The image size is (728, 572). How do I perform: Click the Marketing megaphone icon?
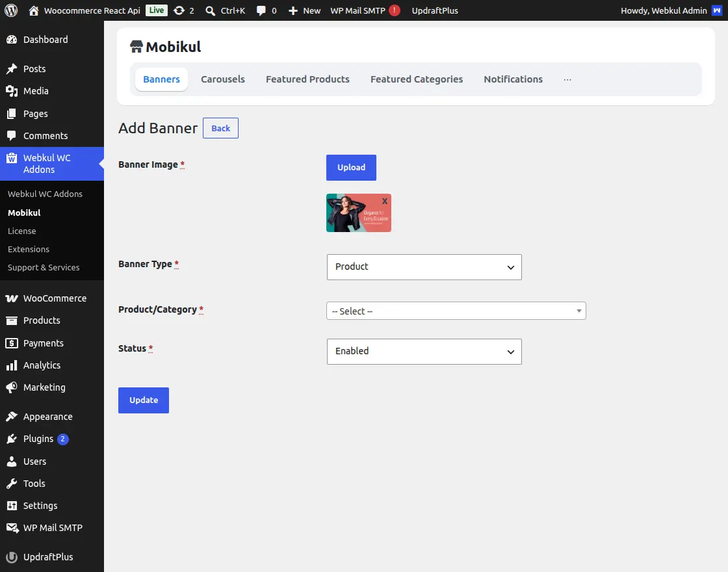coord(12,387)
